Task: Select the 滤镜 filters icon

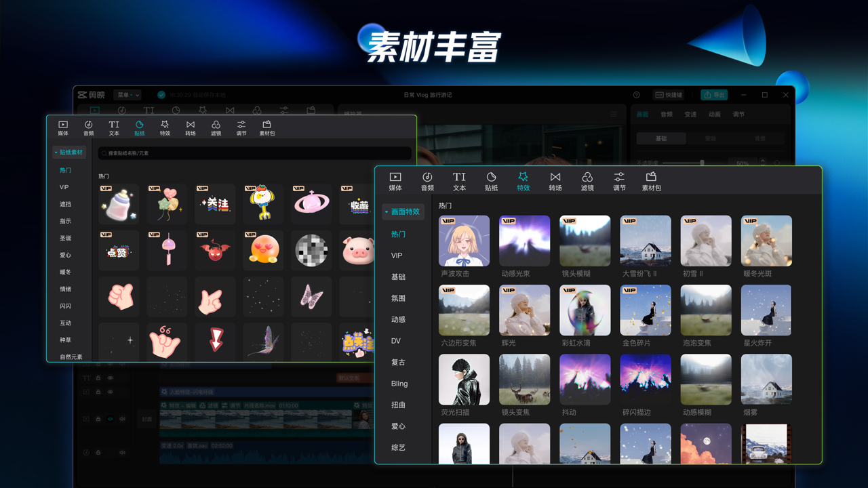Action: 587,180
